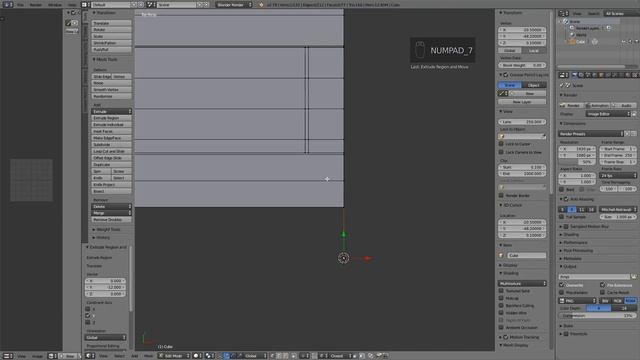The width and height of the screenshot is (640, 360).
Task: Click the Blender Render engine selector
Action: (234, 5)
